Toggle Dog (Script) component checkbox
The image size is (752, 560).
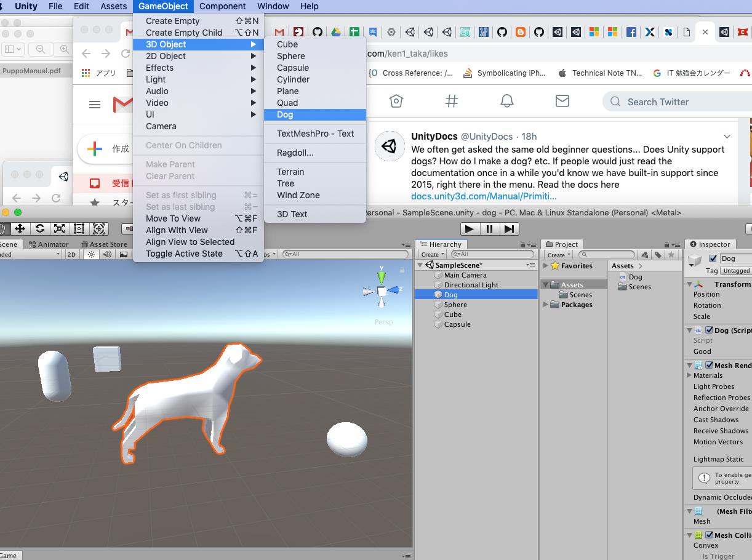coord(709,330)
